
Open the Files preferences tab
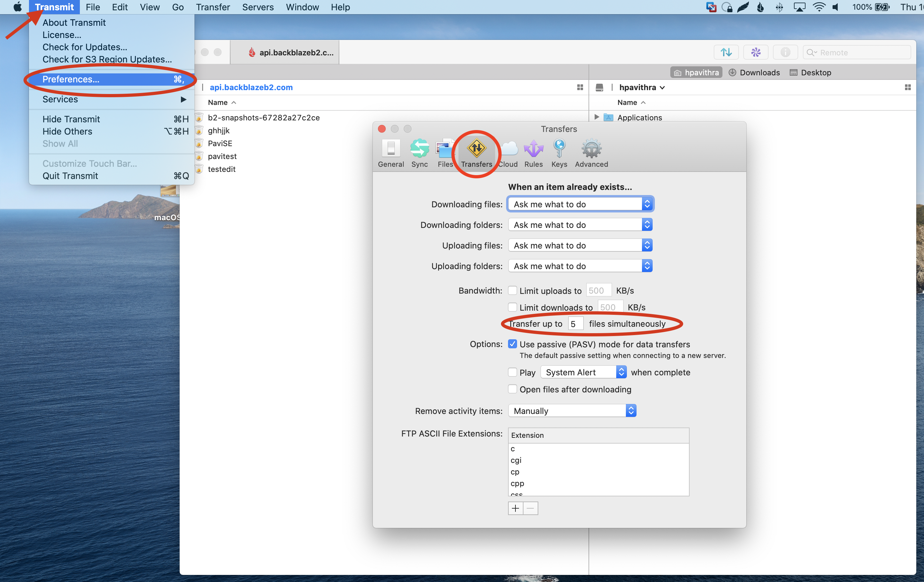[445, 153]
